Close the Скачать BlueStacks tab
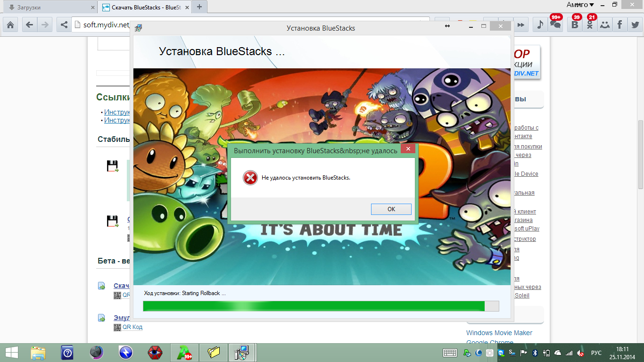The width and height of the screenshot is (644, 362). (187, 7)
